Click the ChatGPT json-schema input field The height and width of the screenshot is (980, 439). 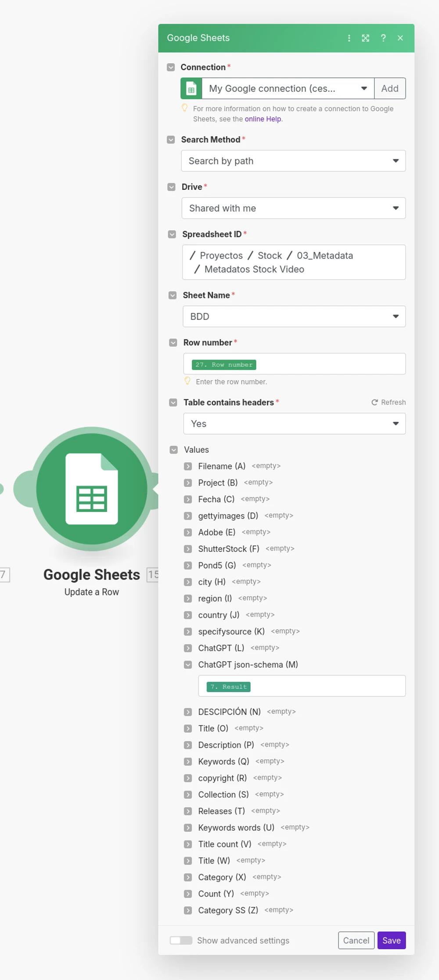point(302,686)
